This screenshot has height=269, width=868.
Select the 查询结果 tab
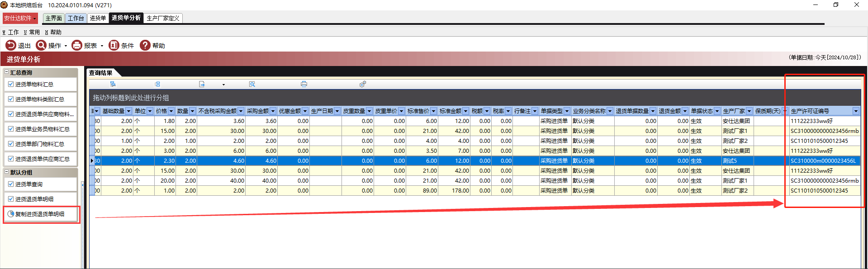pos(101,73)
